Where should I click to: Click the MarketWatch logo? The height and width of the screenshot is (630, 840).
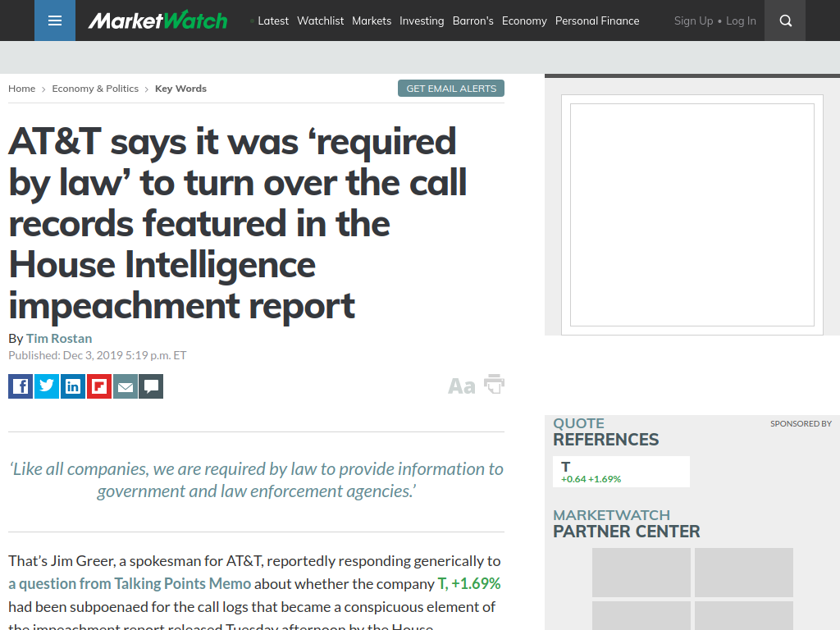pyautogui.click(x=158, y=21)
